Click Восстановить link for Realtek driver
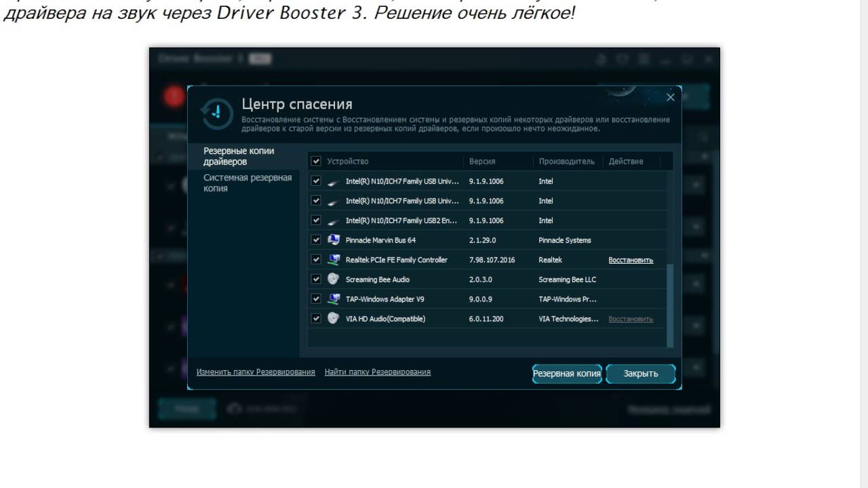Viewport: 868px width, 488px height. [631, 260]
